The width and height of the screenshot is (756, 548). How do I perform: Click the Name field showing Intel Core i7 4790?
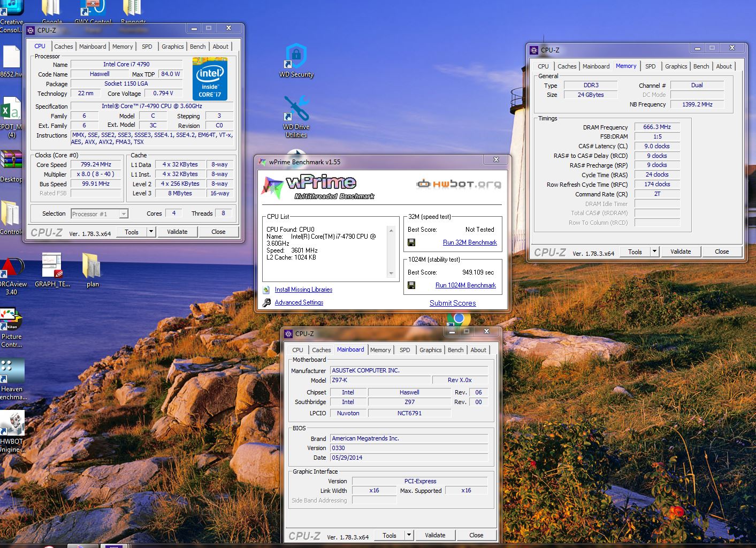[126, 64]
